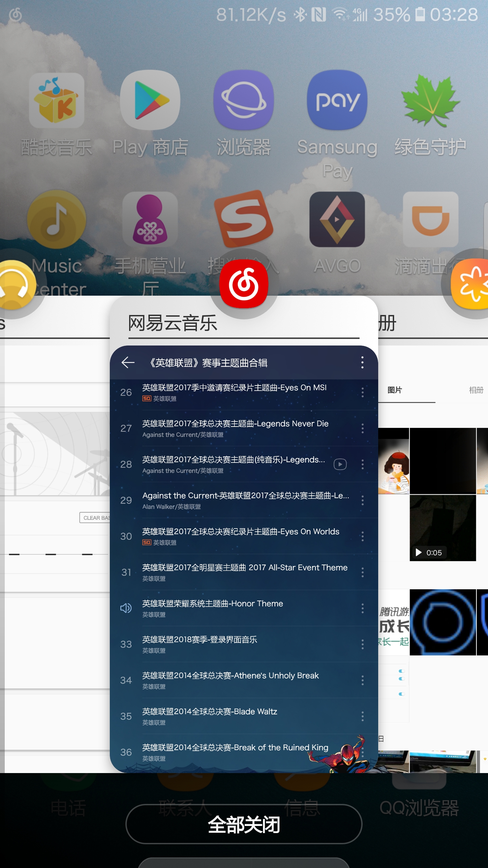Open more options for song 26 Eyes On MSI

362,392
